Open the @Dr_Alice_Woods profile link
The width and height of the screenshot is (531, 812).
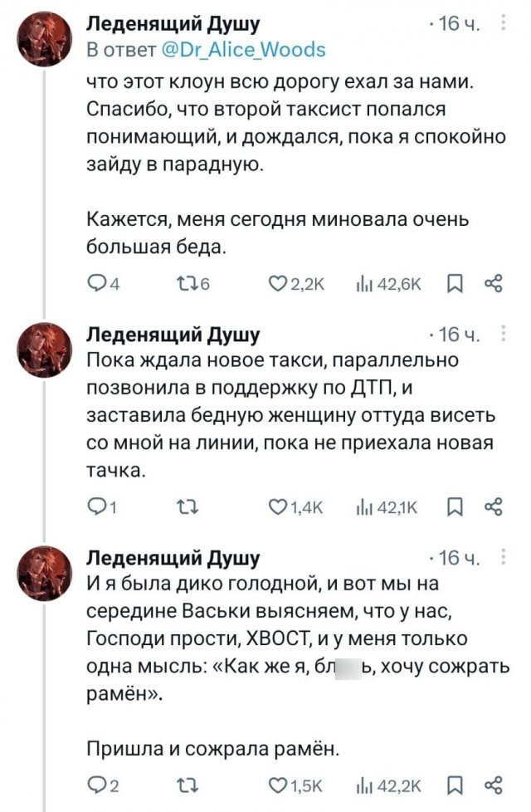(x=242, y=49)
